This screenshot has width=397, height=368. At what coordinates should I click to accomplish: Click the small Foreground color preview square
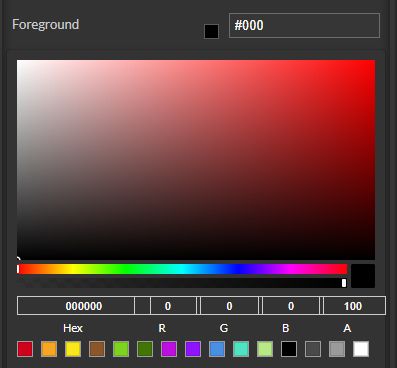pyautogui.click(x=211, y=31)
